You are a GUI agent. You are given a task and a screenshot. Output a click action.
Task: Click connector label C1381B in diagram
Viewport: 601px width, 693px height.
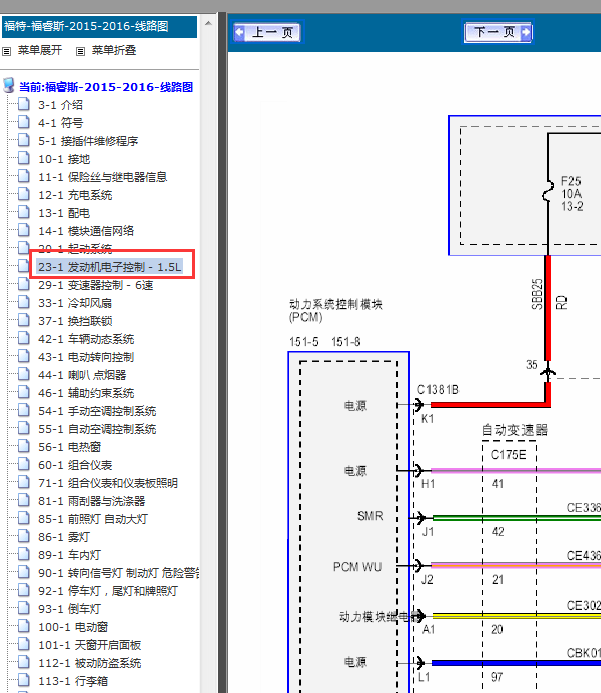coord(438,390)
